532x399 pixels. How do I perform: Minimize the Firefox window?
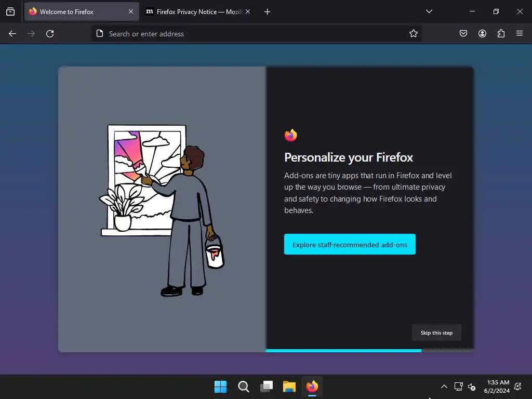472,11
